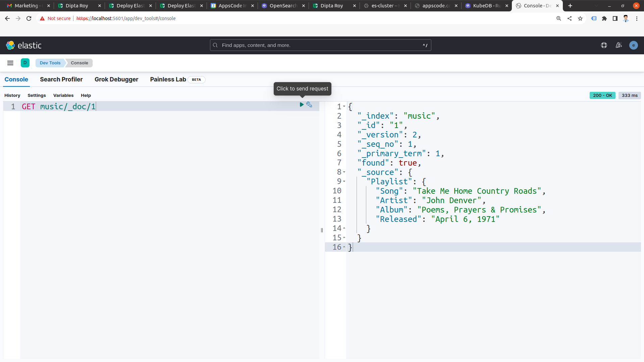644x362 pixels.
Task: Click the editor panel resize divider handle
Action: [322, 230]
